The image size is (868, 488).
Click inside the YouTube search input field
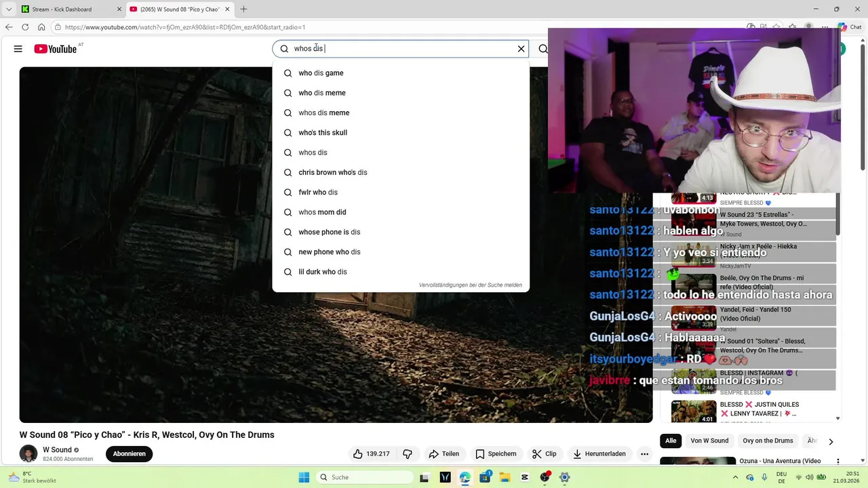(400, 49)
